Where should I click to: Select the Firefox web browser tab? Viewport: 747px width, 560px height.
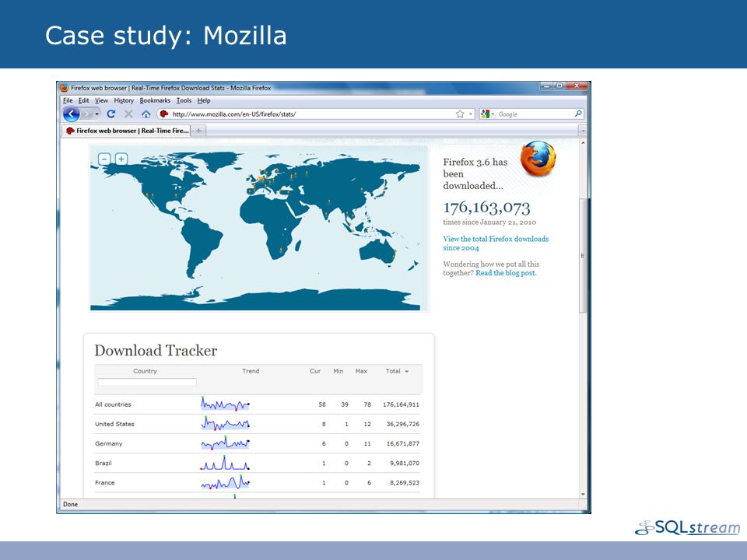click(126, 131)
